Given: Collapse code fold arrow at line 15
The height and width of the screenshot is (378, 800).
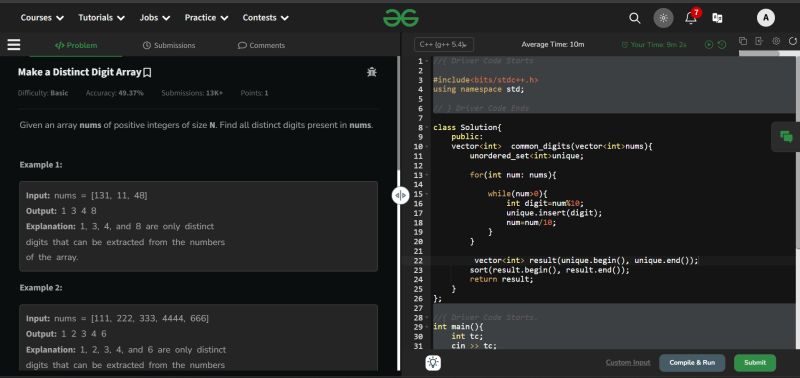Looking at the screenshot, I should tap(427, 194).
